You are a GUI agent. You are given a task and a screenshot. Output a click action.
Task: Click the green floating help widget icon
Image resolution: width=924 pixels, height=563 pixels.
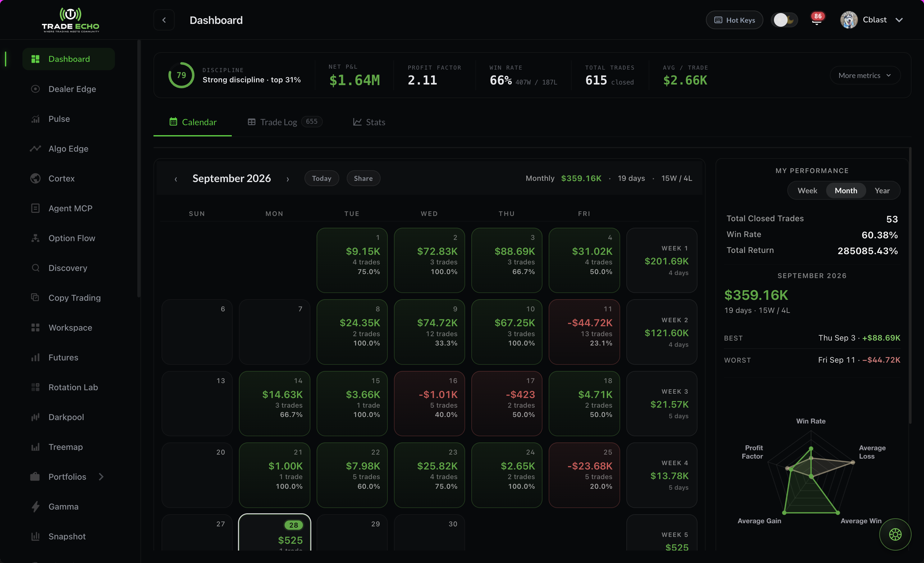(895, 534)
